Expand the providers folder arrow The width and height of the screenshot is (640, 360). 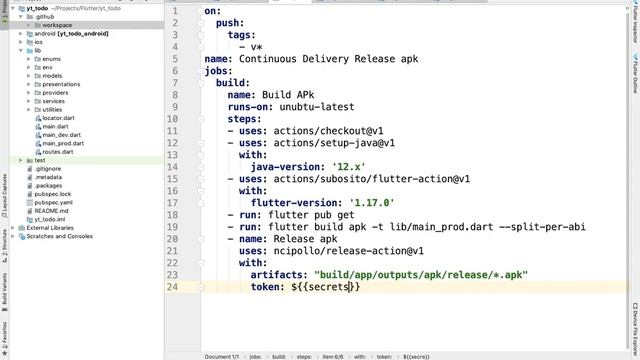coord(29,93)
